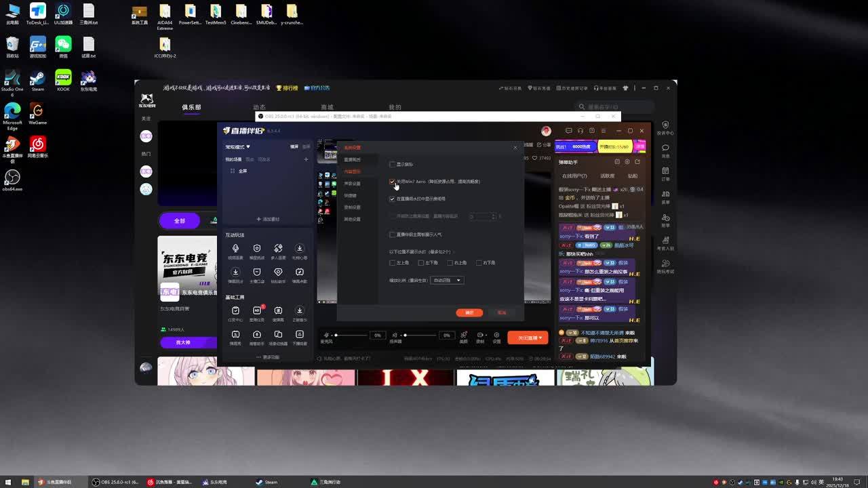This screenshot has height=488, width=868.
Task: Switch to 直播画质 settings tab
Action: [352, 160]
